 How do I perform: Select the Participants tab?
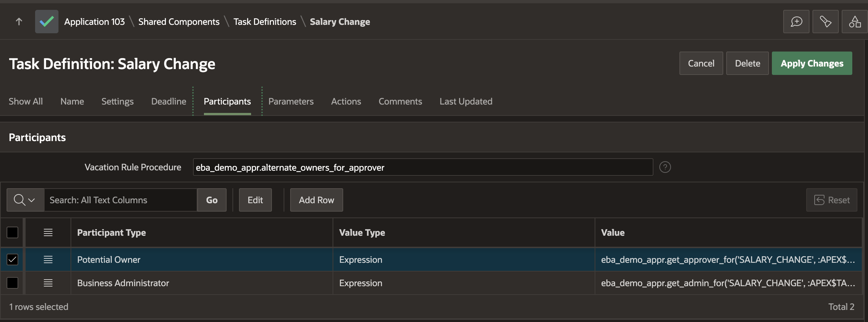click(227, 101)
